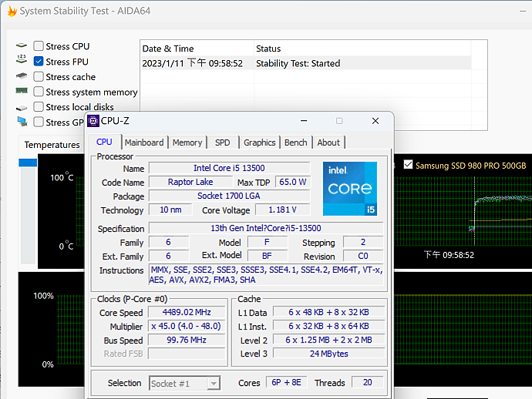Click the CPU chip icon beside Stress CPU
This screenshot has width=532, height=399.
pos(22,45)
